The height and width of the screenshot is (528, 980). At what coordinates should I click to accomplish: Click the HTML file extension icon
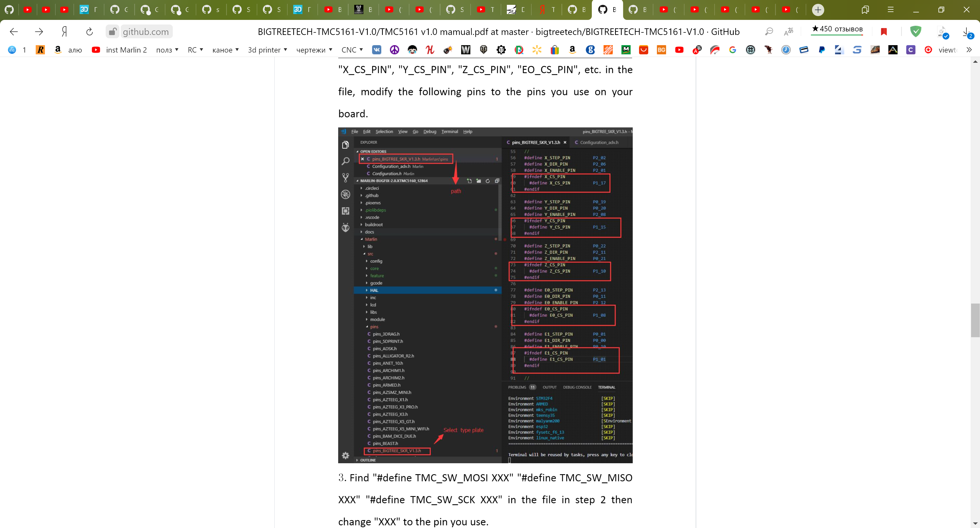click(x=943, y=32)
